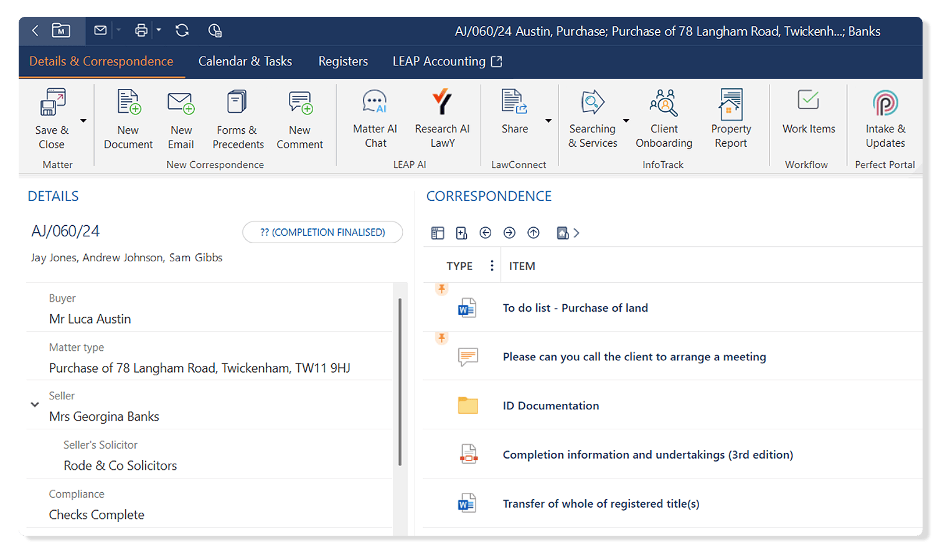Click the details panel scrollbar

point(400,381)
